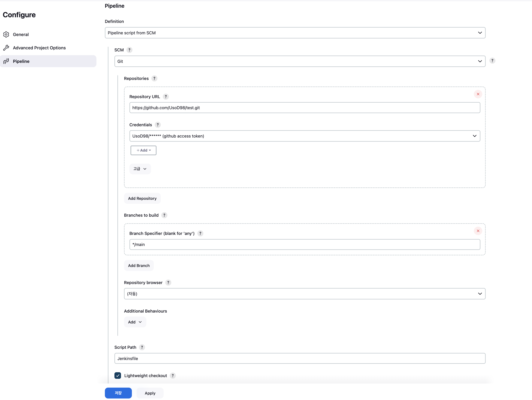
Task: Delete the branch specifier with red X
Action: click(478, 231)
